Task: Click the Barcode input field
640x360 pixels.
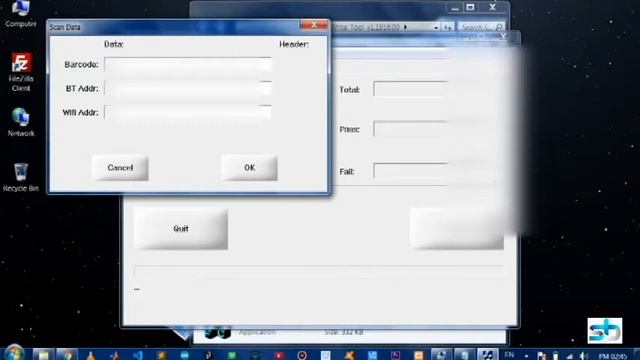Action: tap(188, 64)
